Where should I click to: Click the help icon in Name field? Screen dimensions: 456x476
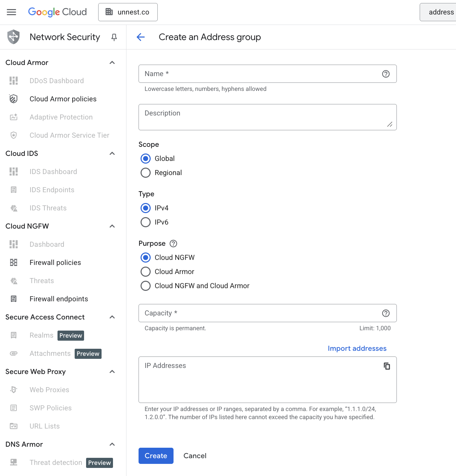click(x=386, y=74)
